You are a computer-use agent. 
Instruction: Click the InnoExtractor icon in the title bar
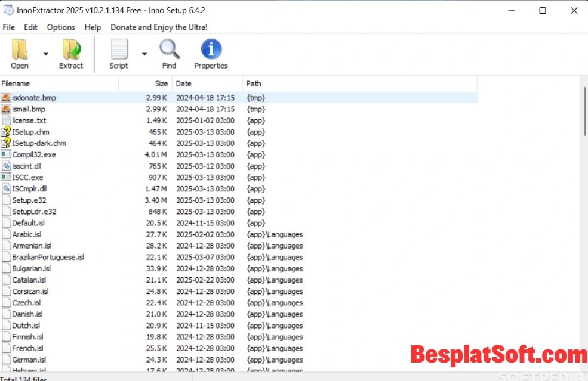click(8, 10)
